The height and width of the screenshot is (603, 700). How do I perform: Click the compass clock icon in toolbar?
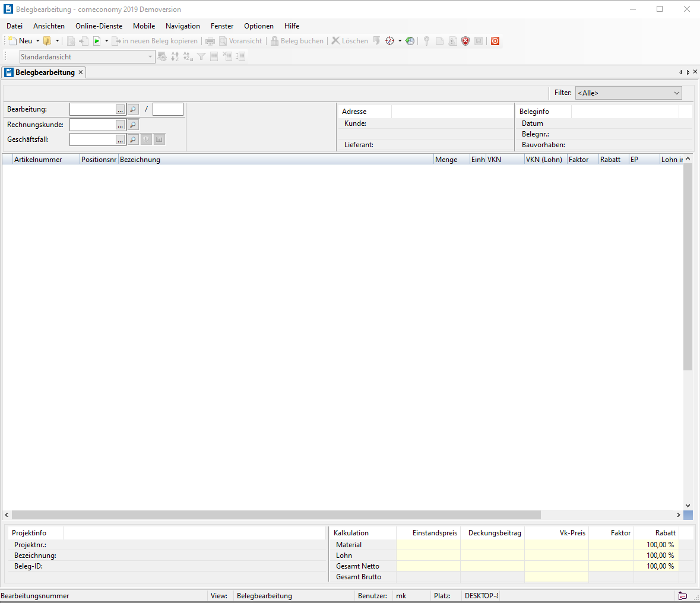(x=390, y=41)
